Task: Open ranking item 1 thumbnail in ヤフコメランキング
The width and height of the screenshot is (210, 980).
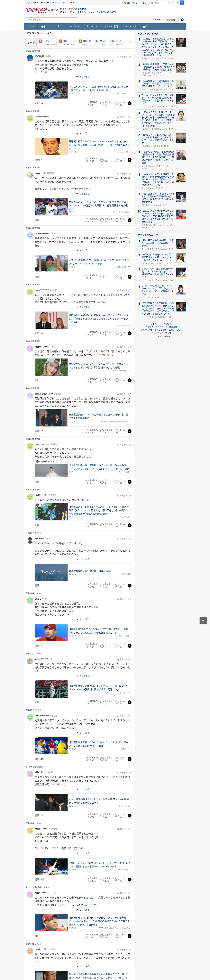Action: point(181,42)
